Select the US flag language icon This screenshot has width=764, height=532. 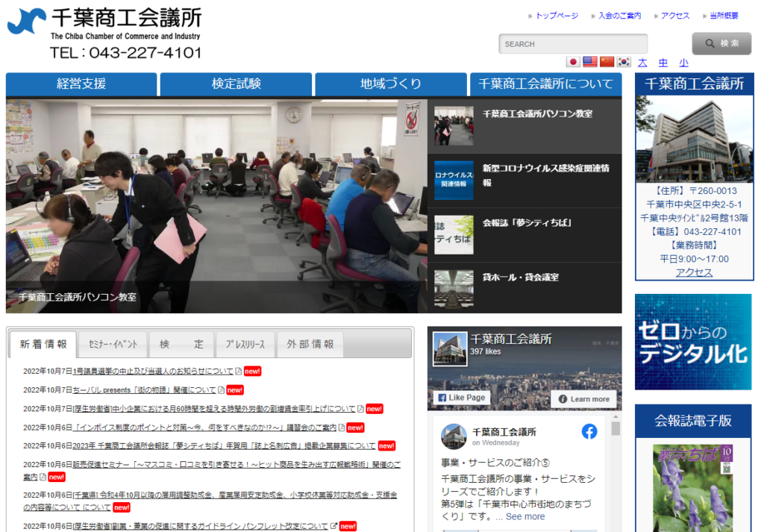tap(590, 62)
